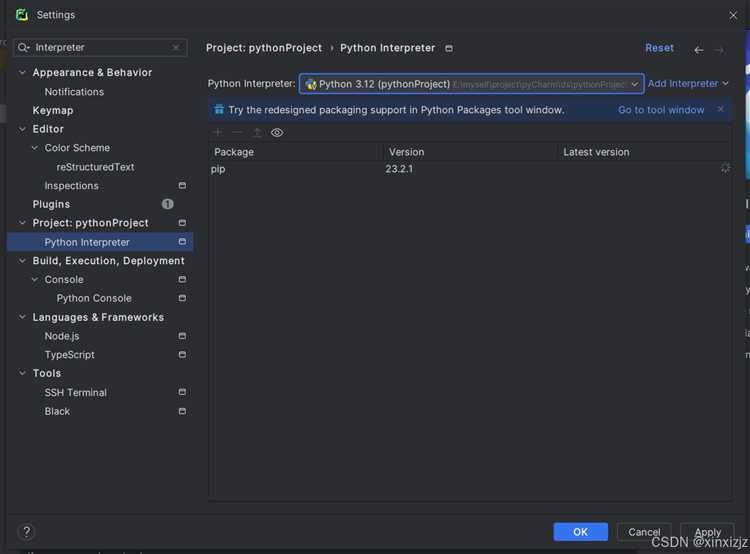Open help with the question mark button
750x554 pixels.
pyautogui.click(x=26, y=532)
